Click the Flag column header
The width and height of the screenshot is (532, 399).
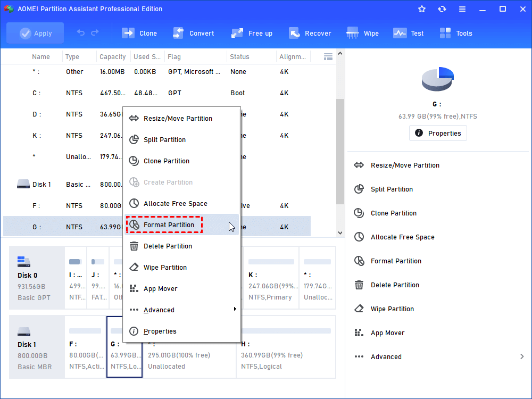(174, 57)
